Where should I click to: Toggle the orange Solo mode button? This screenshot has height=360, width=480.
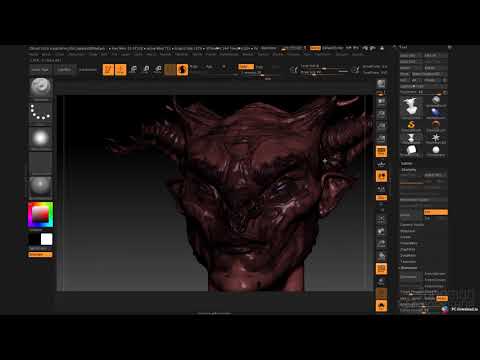click(x=381, y=306)
